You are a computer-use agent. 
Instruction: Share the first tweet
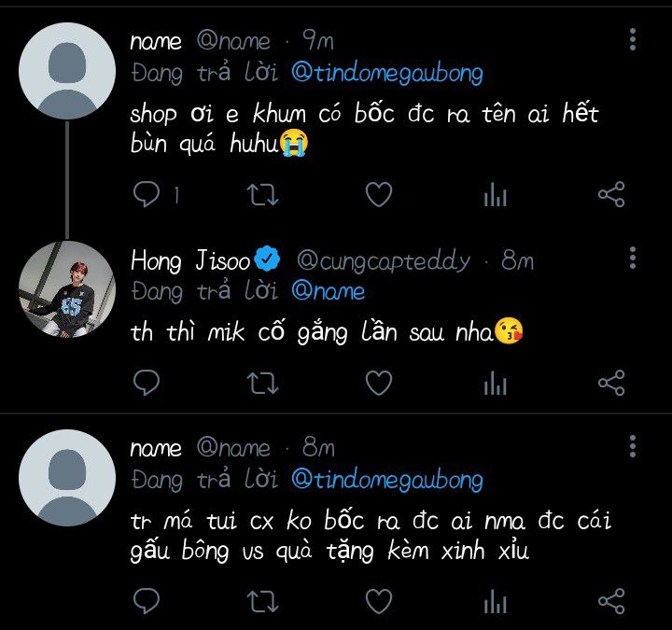click(x=611, y=194)
